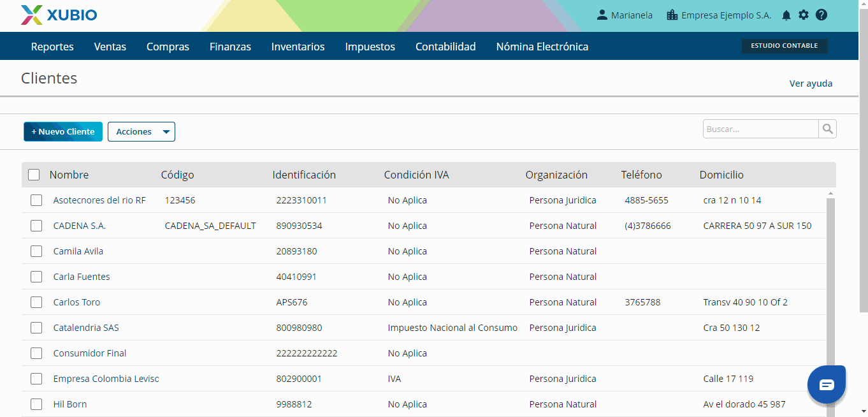
Task: Open client Catalendria SAS
Action: [x=86, y=328]
